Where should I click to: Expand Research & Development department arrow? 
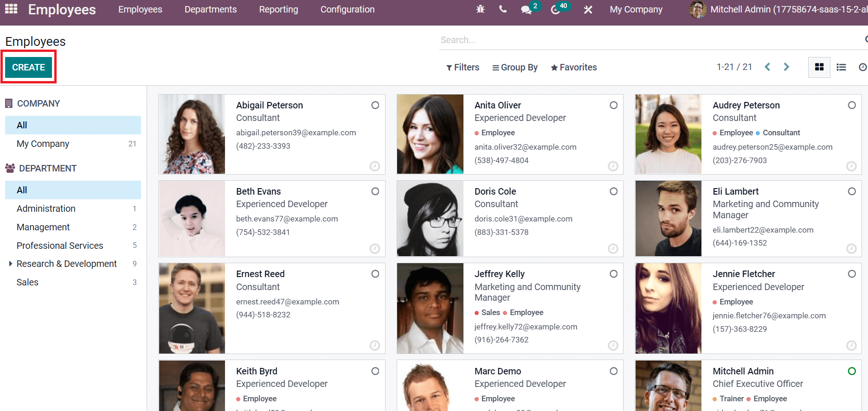pos(11,264)
